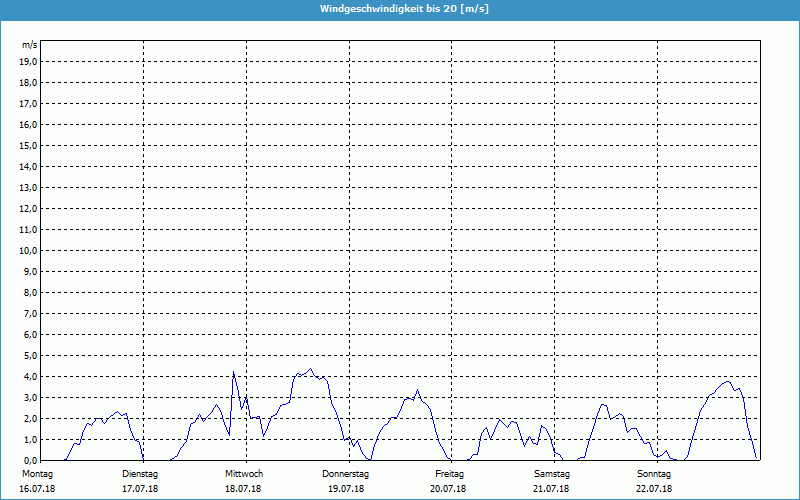Click the date label 18.07.18
Image resolution: width=800 pixels, height=500 pixels.
(x=243, y=489)
